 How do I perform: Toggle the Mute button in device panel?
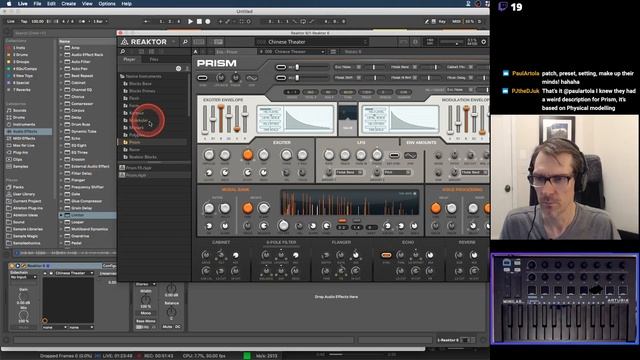pos(167,327)
